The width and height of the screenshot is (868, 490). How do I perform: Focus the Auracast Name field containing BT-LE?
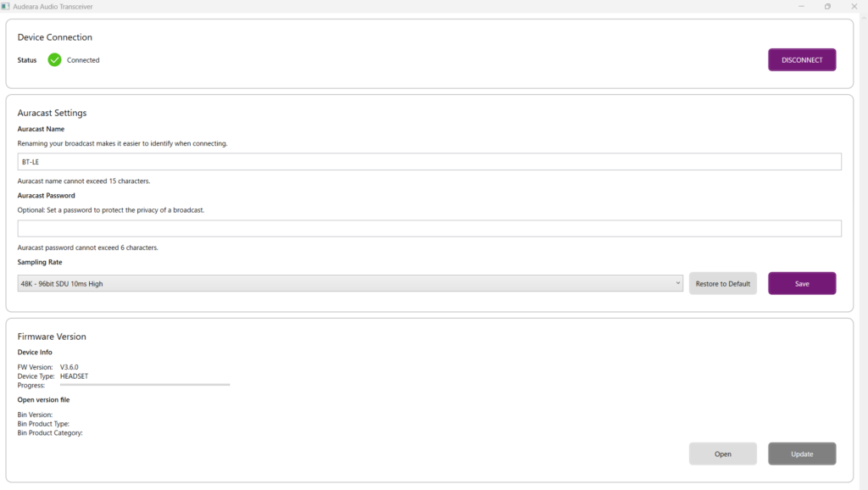click(x=429, y=162)
